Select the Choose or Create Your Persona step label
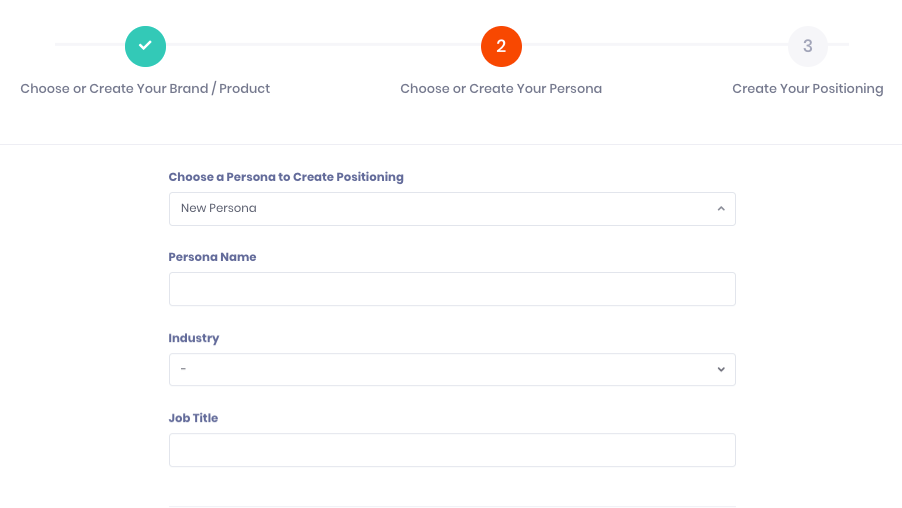Viewport: 902px width, 508px height. (501, 89)
